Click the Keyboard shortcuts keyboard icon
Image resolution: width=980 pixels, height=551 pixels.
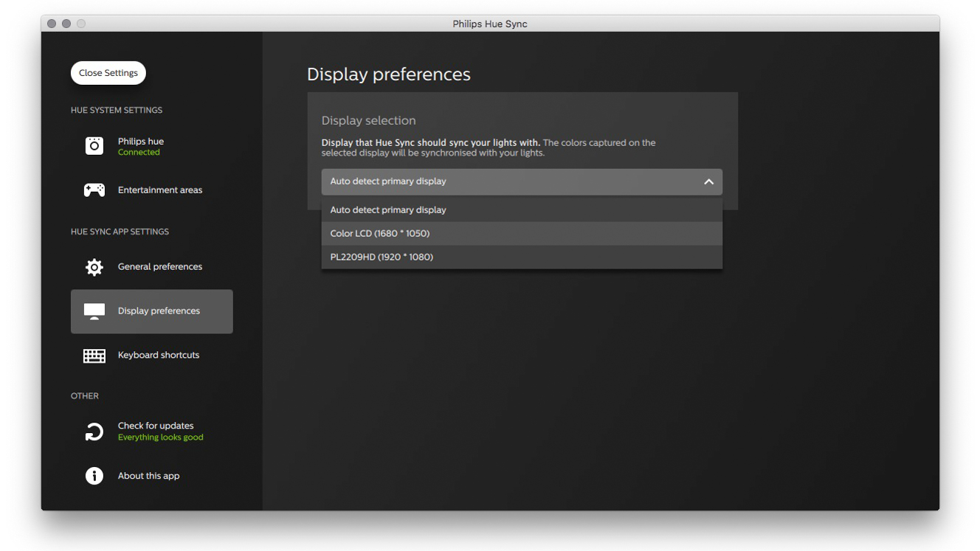point(94,356)
